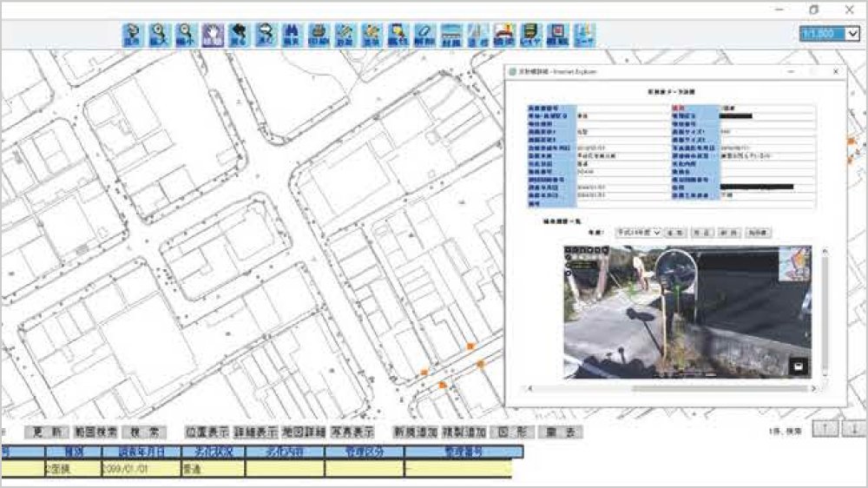Click the 写真表示 photo display button
Image resolution: width=868 pixels, height=488 pixels.
pyautogui.click(x=352, y=432)
